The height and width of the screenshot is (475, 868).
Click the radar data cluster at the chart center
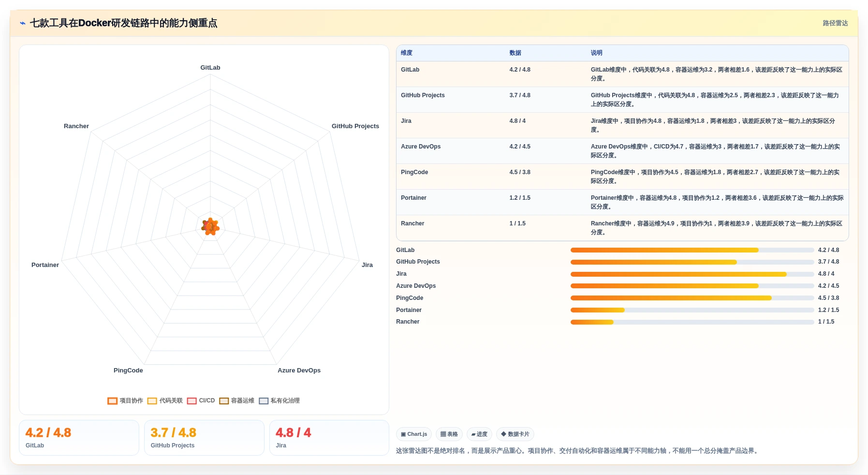point(210,226)
